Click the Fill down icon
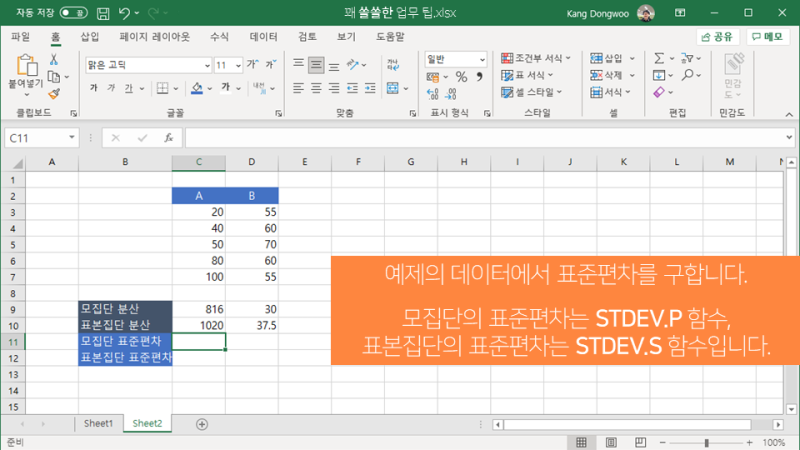This screenshot has height=450, width=800. (659, 76)
